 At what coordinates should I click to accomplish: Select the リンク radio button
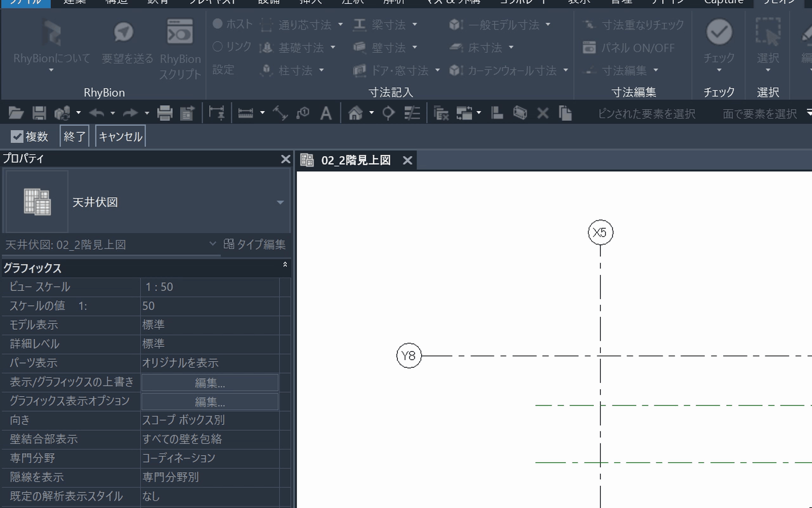(x=218, y=47)
